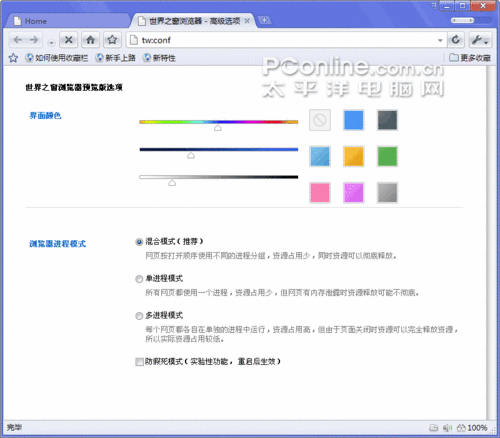Viewport: 500px width, 438px height.
Task: Expand the address bar history dropdown
Action: [440, 40]
